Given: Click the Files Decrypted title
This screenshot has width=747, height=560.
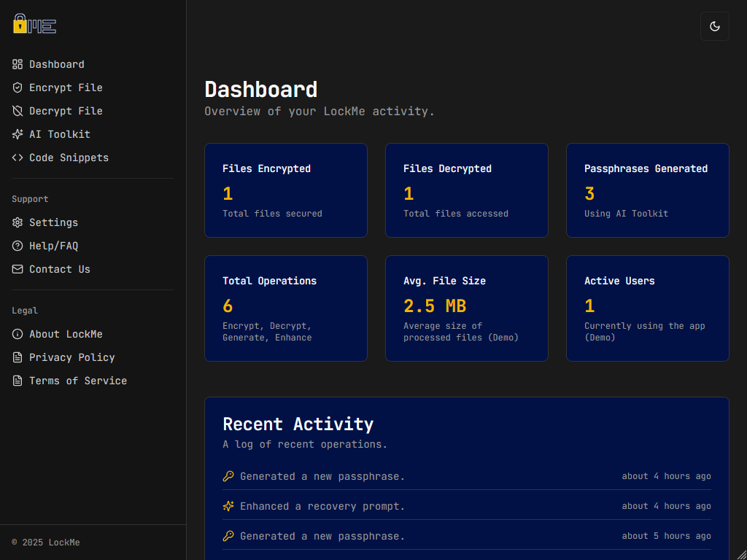Looking at the screenshot, I should pyautogui.click(x=447, y=168).
